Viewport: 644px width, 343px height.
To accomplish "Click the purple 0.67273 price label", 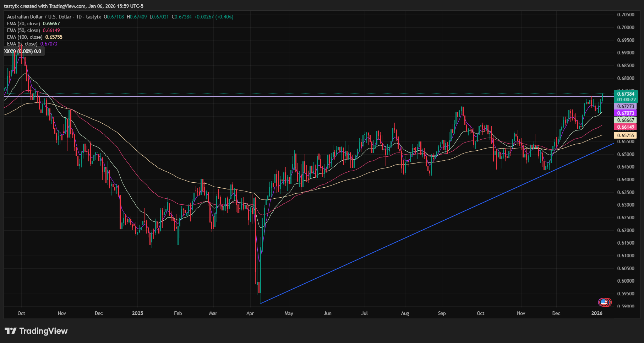I will click(627, 106).
